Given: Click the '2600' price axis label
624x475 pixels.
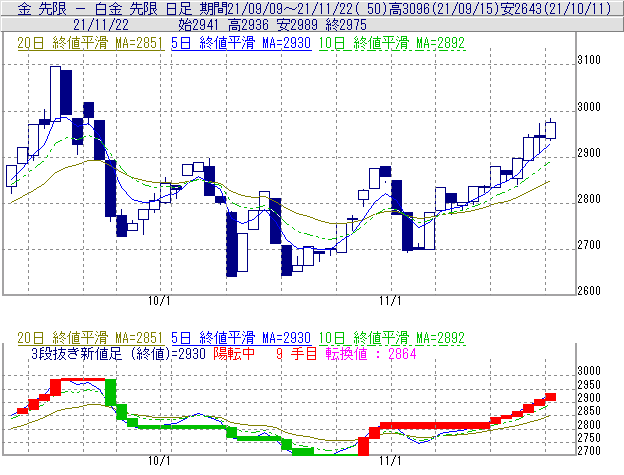Looking at the screenshot, I should pyautogui.click(x=589, y=291).
